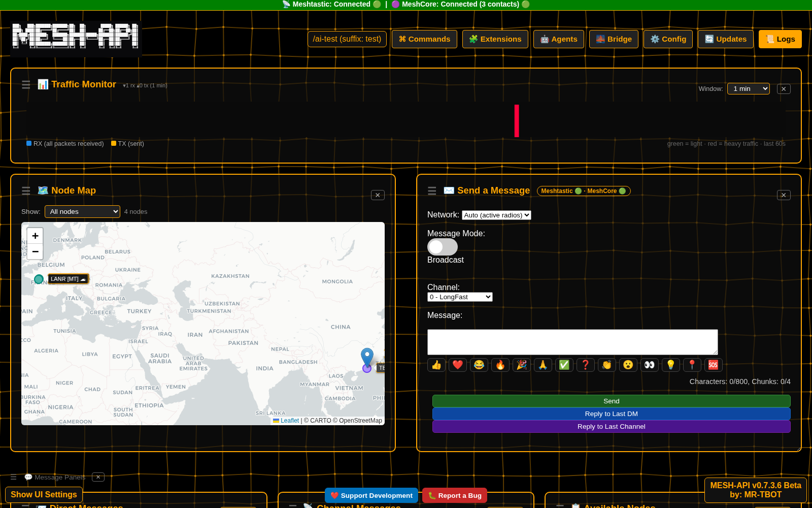Click the Traffic Monitor drag handle icon
The width and height of the screenshot is (812, 508).
point(26,85)
